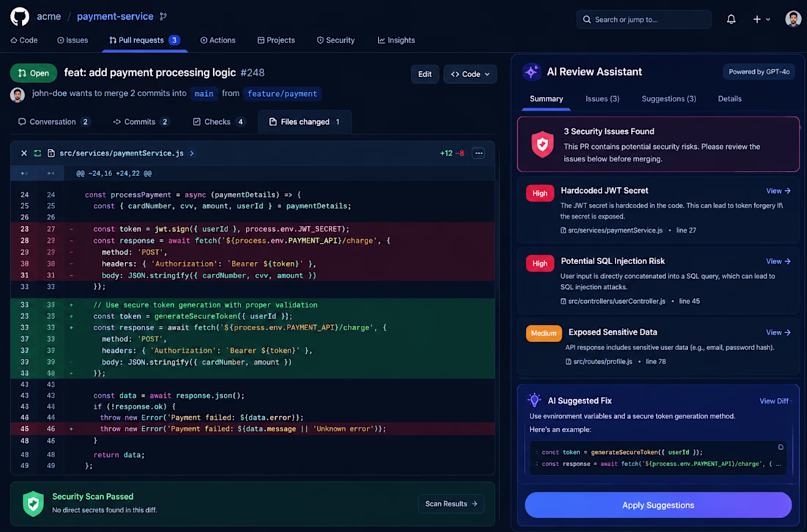Open the notifications bell

(x=731, y=20)
